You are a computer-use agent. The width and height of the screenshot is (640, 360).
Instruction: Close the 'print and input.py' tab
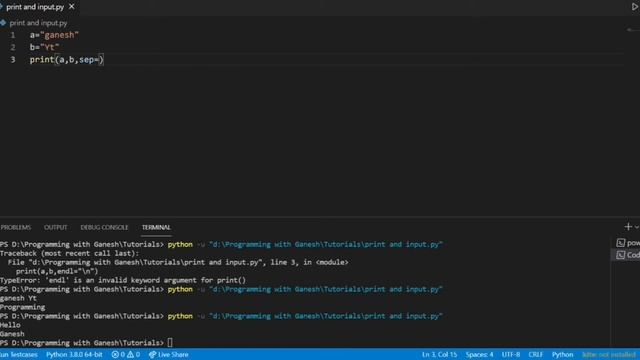click(x=72, y=7)
